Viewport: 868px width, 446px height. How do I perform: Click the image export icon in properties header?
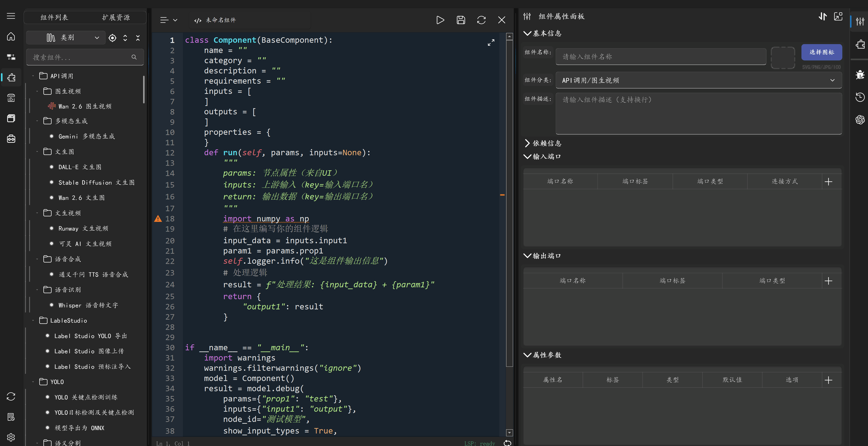(x=838, y=17)
